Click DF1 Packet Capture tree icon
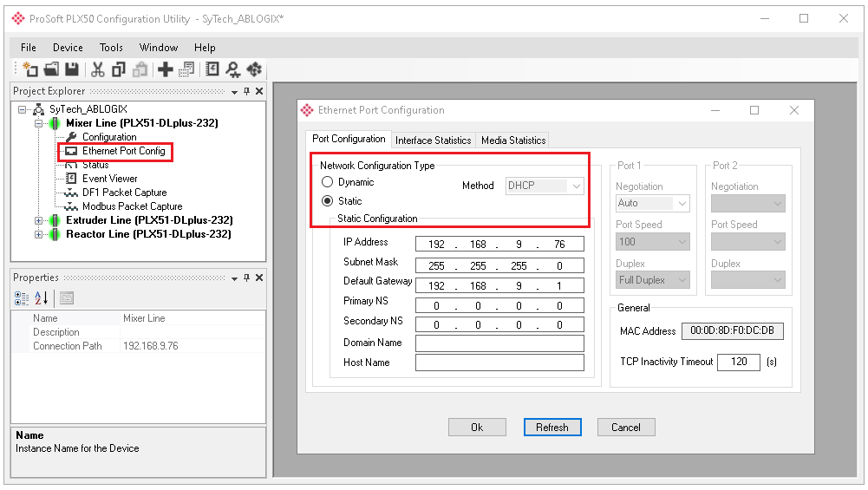The width and height of the screenshot is (868, 490). (x=71, y=193)
